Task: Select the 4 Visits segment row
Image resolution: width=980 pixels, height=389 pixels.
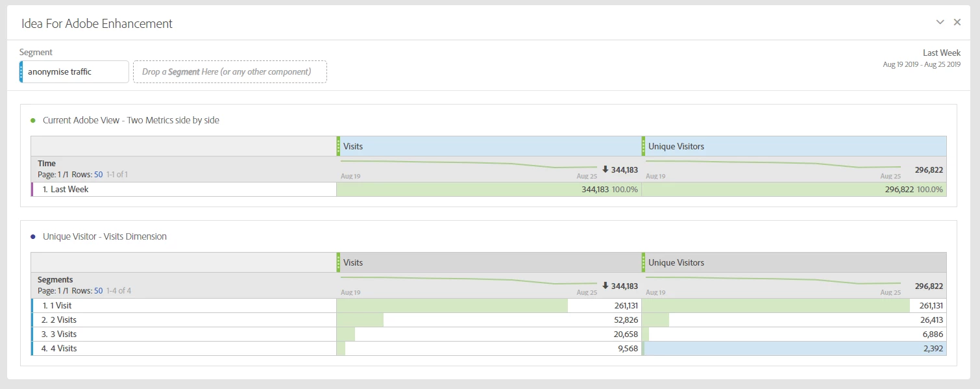Action: click(184, 348)
